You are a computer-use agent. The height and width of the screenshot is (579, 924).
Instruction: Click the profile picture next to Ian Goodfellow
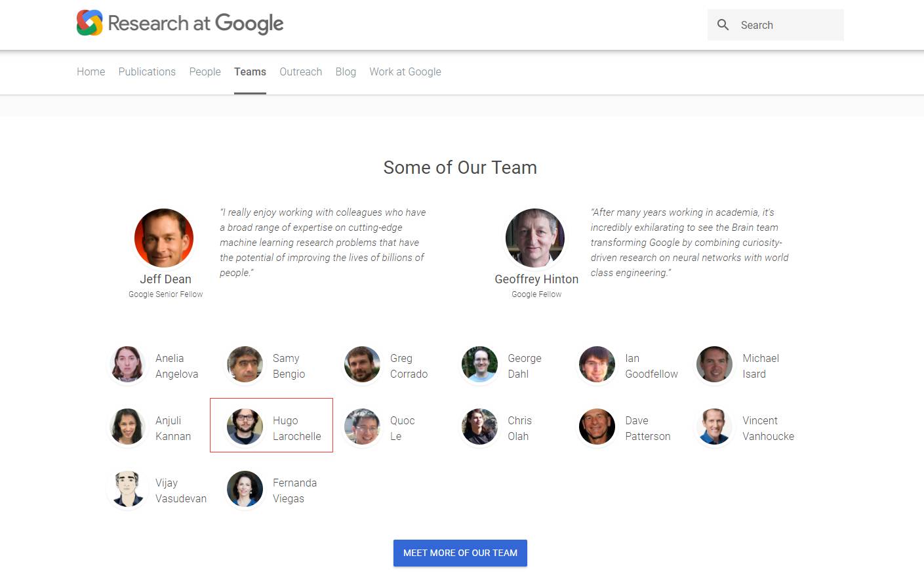pos(597,365)
